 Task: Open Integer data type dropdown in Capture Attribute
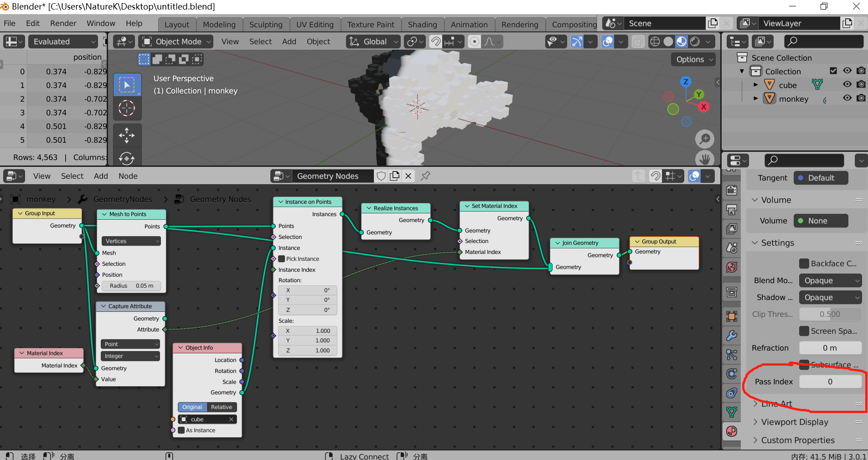(x=130, y=356)
